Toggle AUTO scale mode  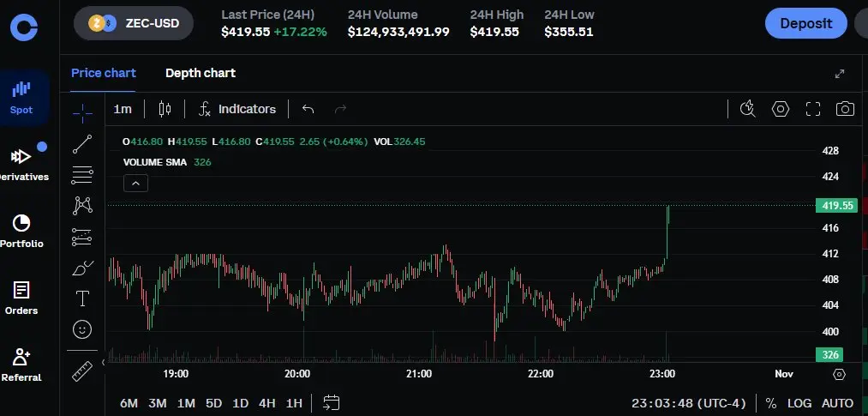[837, 403]
